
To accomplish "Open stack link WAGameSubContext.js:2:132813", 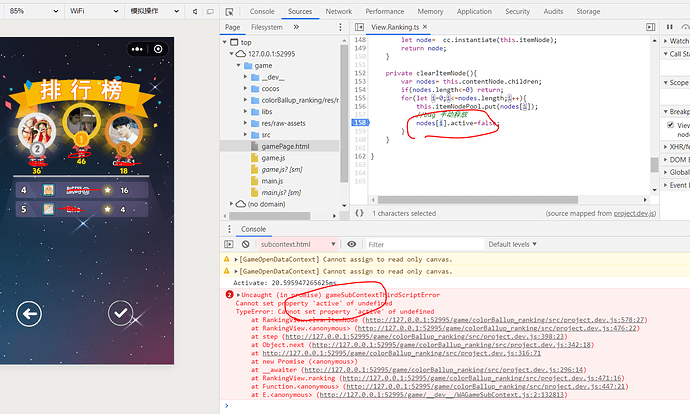I will coord(441,395).
